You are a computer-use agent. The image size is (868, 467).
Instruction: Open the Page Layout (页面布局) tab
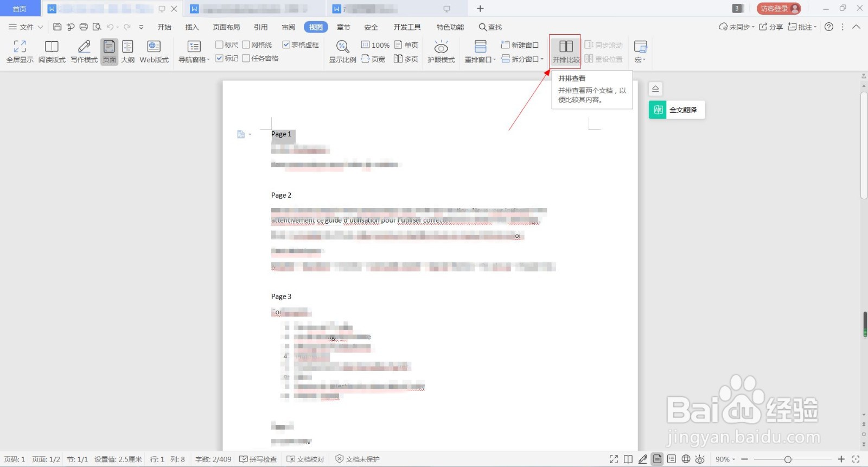(226, 27)
